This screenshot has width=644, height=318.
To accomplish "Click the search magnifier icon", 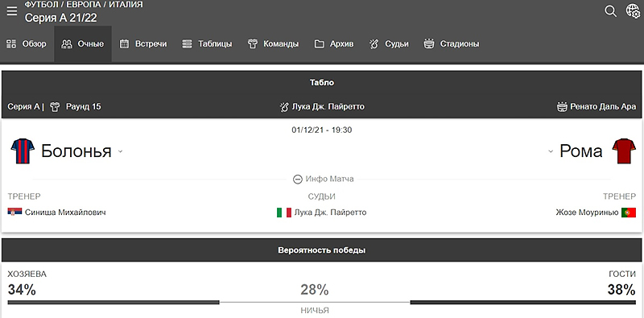I will coord(611,11).
